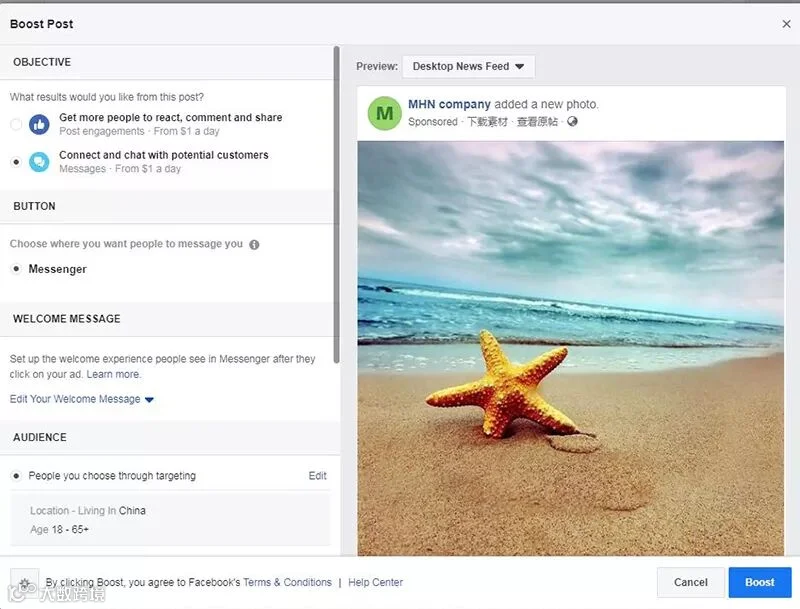Expand Edit Your Welcome Message
The height and width of the screenshot is (609, 800).
[x=82, y=399]
